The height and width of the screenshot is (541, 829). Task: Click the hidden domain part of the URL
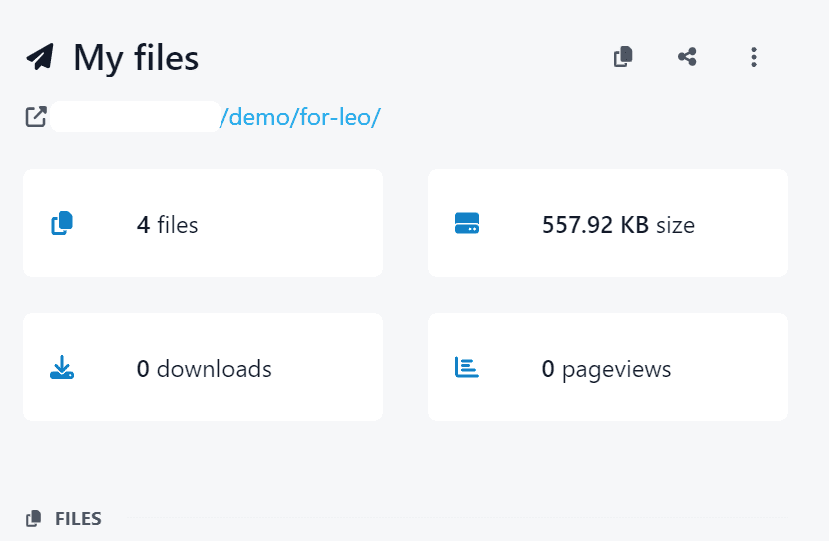[x=134, y=117]
